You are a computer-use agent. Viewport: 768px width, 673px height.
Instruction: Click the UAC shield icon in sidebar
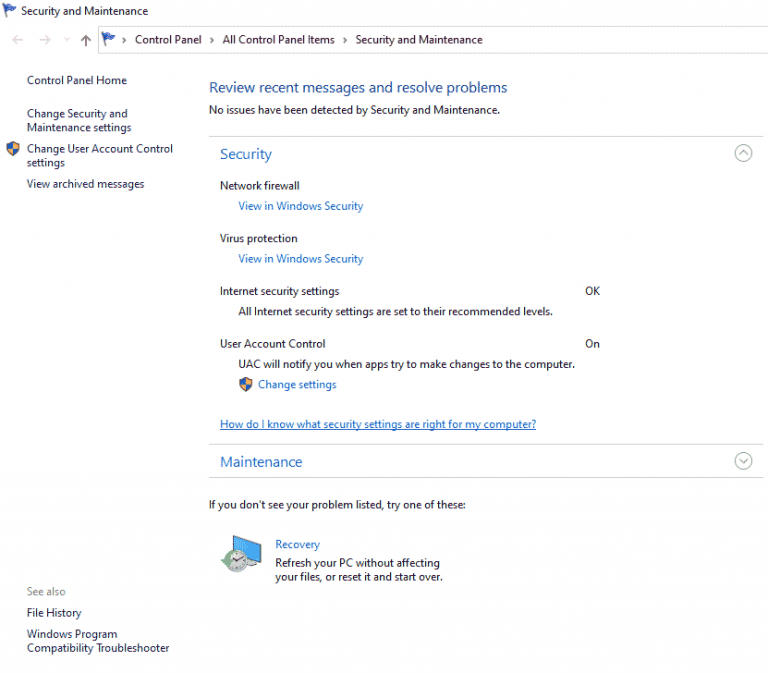pos(13,149)
